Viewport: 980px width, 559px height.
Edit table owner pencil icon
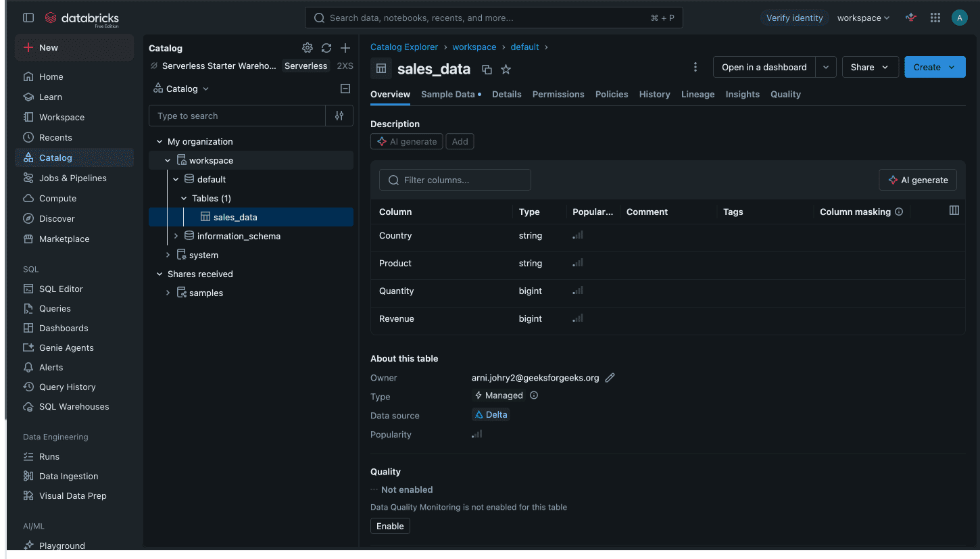pyautogui.click(x=610, y=378)
